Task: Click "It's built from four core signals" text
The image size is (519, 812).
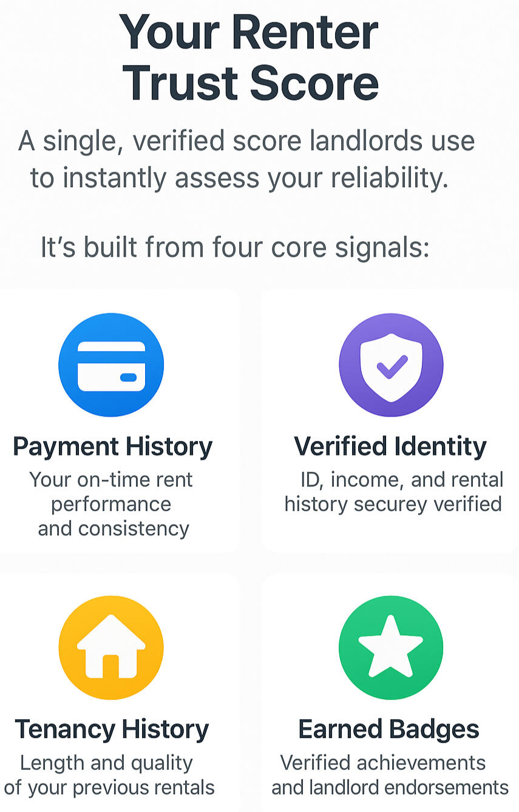Action: pyautogui.click(x=235, y=248)
